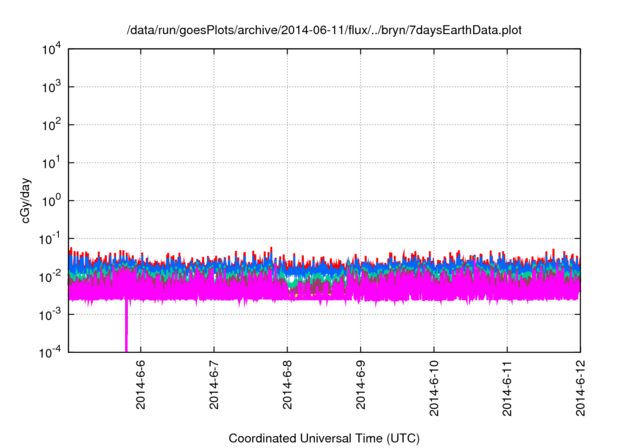Select the 2014-6-6 date tick label
Image resolution: width=640 pixels, height=448 pixels.
141,384
